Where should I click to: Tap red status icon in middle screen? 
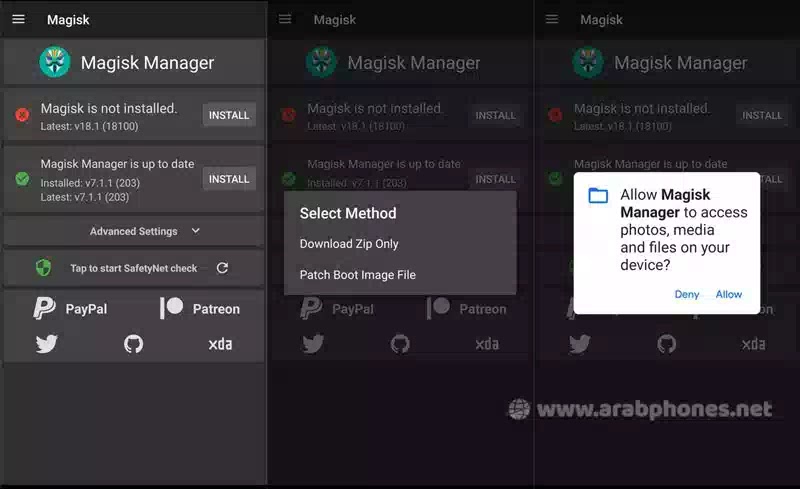click(x=289, y=115)
